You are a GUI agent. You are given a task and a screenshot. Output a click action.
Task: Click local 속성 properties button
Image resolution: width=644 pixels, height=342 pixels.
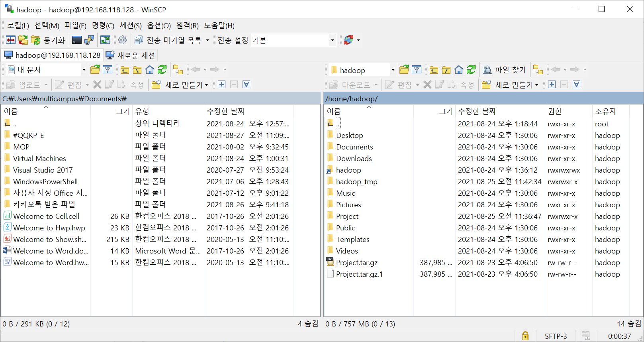click(131, 85)
